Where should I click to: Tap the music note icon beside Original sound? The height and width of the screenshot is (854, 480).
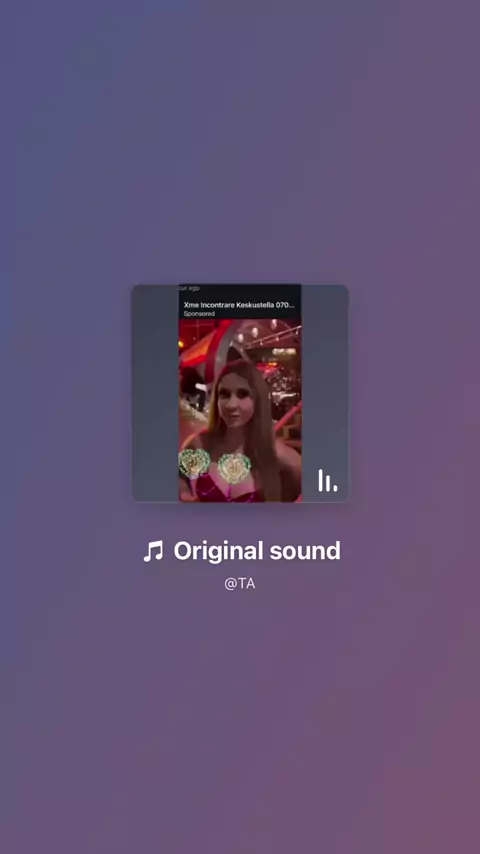pyautogui.click(x=153, y=551)
